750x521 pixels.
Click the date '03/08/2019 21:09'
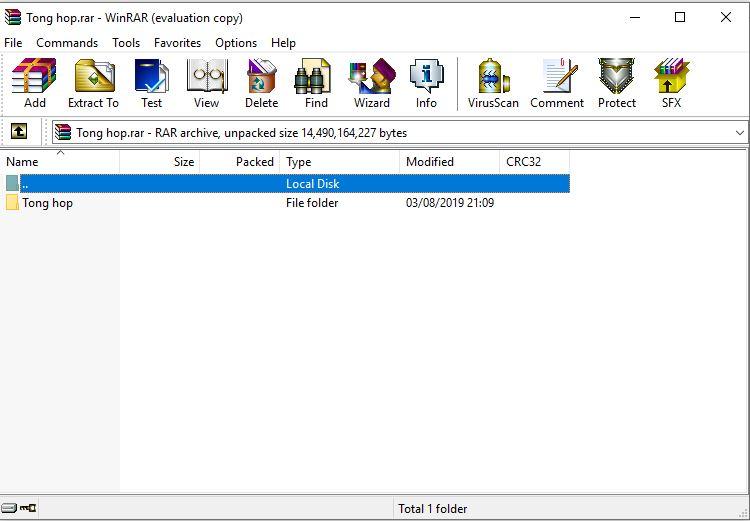click(450, 203)
